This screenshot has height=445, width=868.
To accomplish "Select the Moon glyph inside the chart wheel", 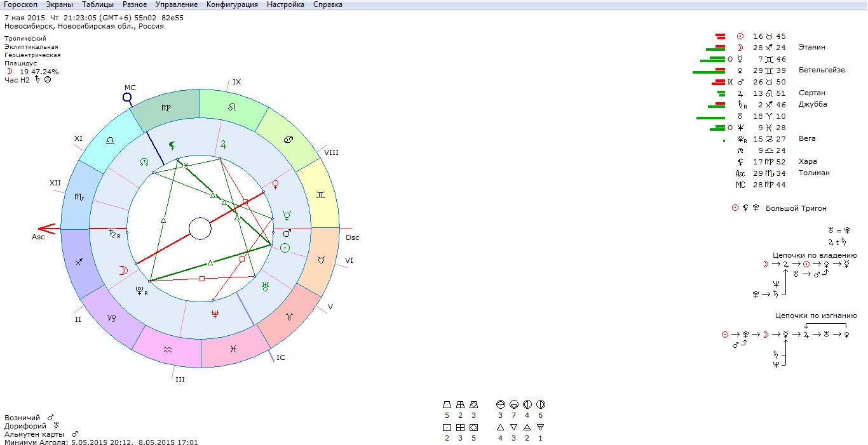I will coord(123,270).
